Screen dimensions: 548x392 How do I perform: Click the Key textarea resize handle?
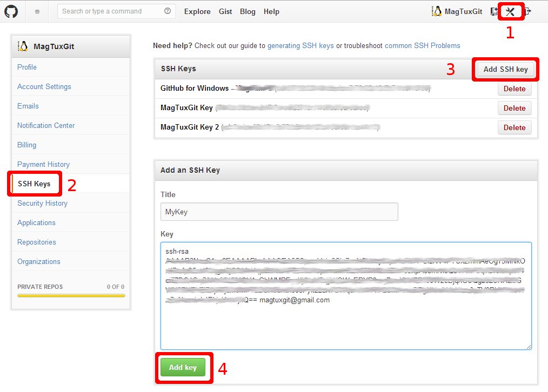tap(529, 346)
